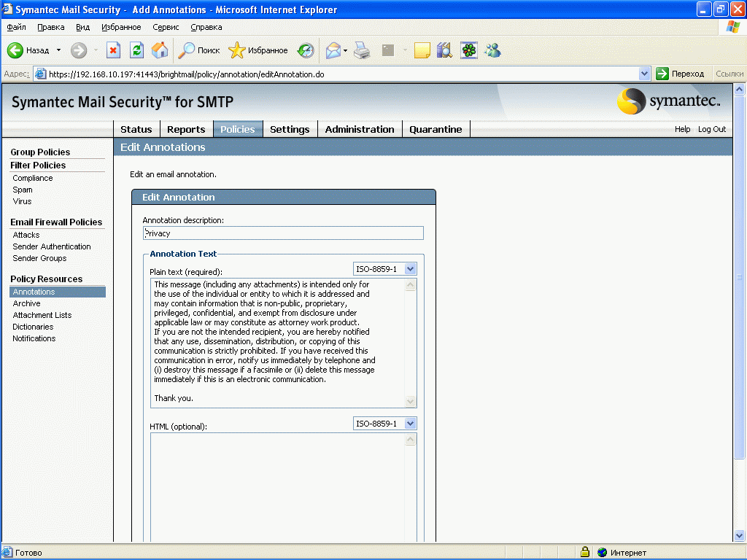Click the address bar URL field
Image resolution: width=747 pixels, height=560 pixels.
(x=343, y=74)
